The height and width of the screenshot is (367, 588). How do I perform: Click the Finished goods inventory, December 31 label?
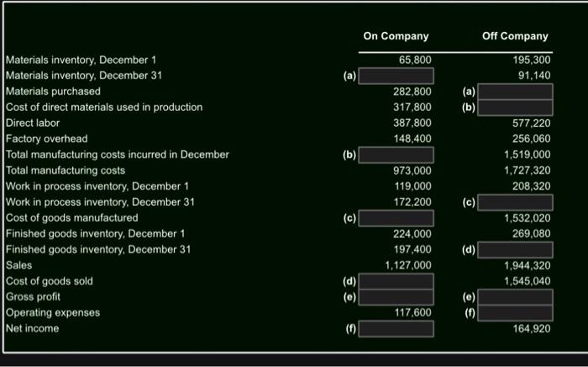98,249
